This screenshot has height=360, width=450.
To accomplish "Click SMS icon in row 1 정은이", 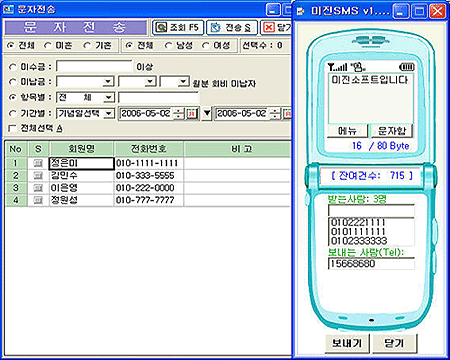I will pos(38,163).
